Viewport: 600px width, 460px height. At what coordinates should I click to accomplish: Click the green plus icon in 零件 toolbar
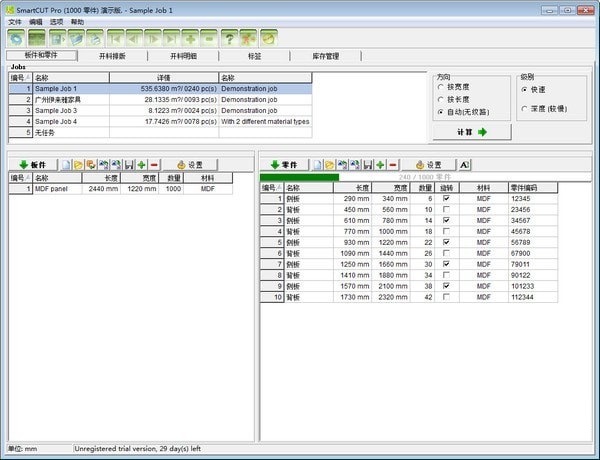[x=380, y=164]
